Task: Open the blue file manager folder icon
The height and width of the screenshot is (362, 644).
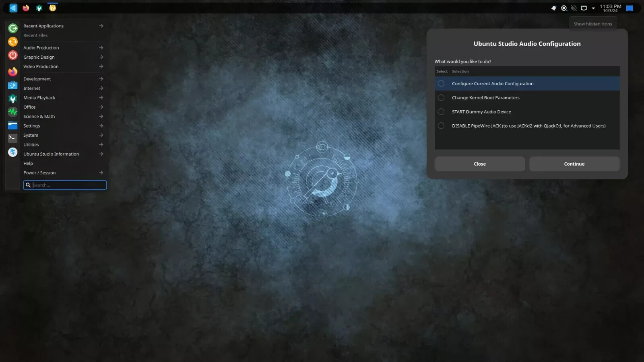Action: (x=13, y=125)
